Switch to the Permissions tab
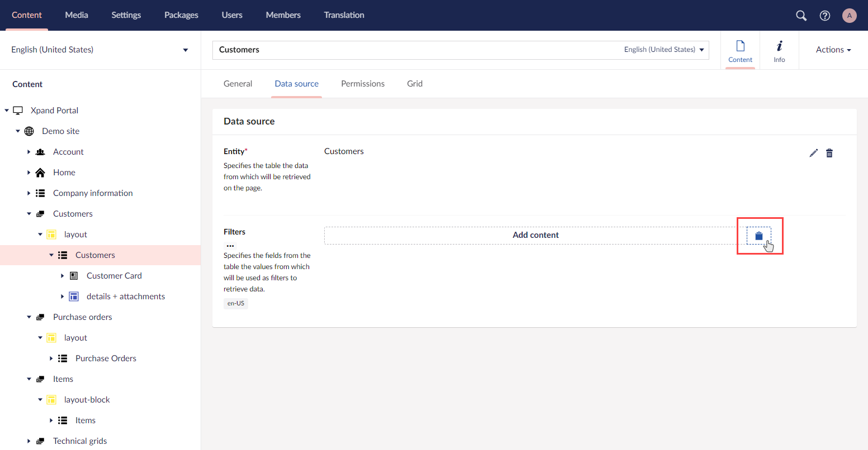 [363, 84]
